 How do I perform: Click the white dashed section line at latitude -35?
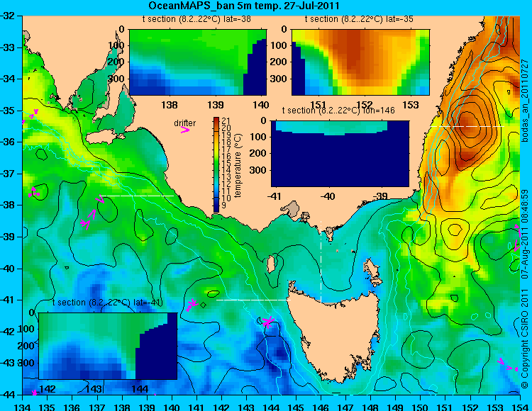(467, 126)
